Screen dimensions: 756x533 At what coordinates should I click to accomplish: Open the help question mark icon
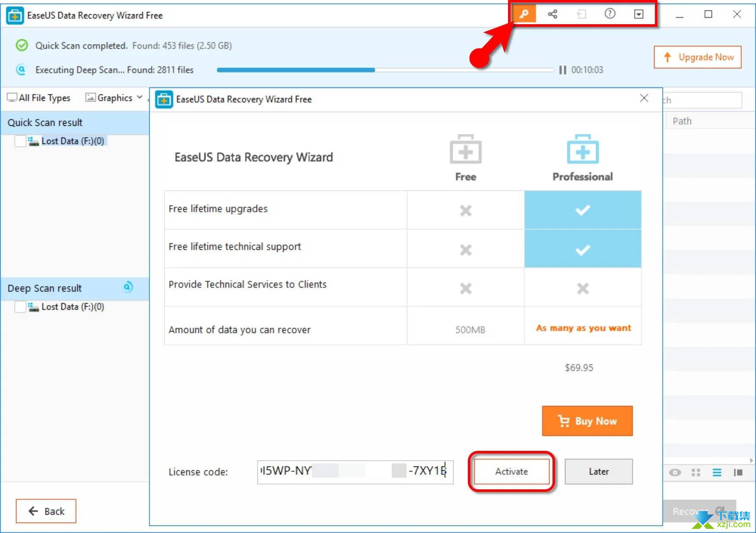[610, 14]
